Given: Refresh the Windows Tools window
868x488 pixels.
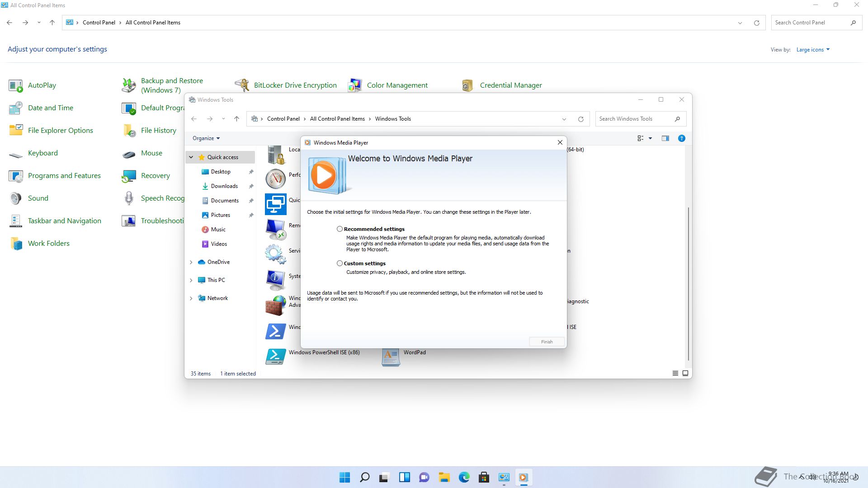Looking at the screenshot, I should (580, 119).
